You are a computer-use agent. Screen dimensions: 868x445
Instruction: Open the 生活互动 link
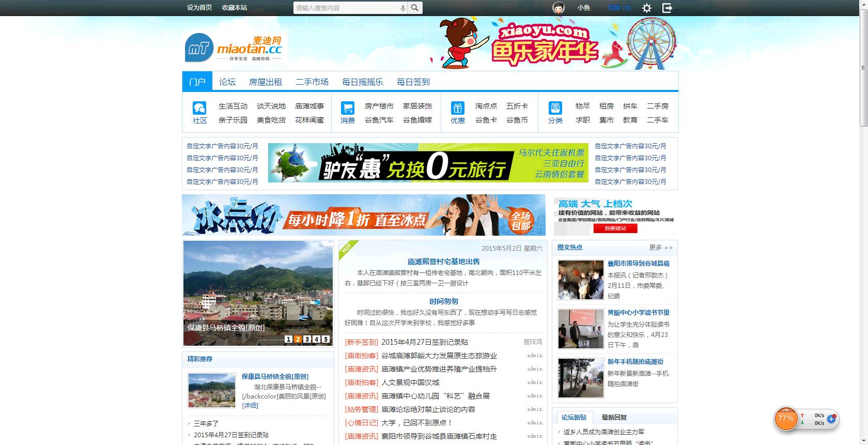point(233,106)
